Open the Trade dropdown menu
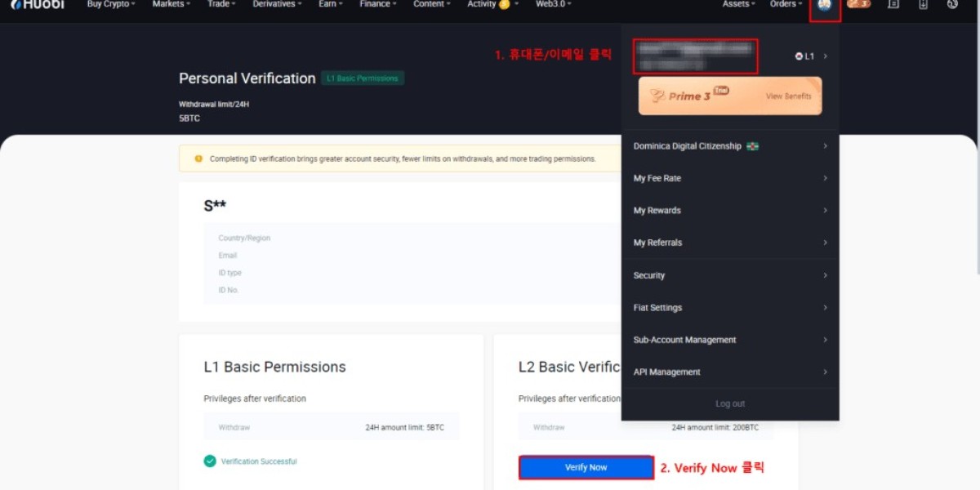 (x=221, y=4)
